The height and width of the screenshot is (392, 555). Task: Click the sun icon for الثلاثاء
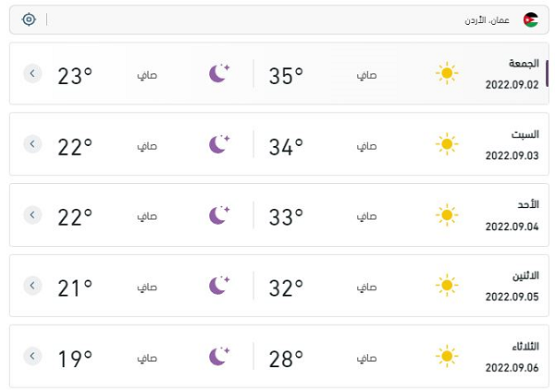447,356
